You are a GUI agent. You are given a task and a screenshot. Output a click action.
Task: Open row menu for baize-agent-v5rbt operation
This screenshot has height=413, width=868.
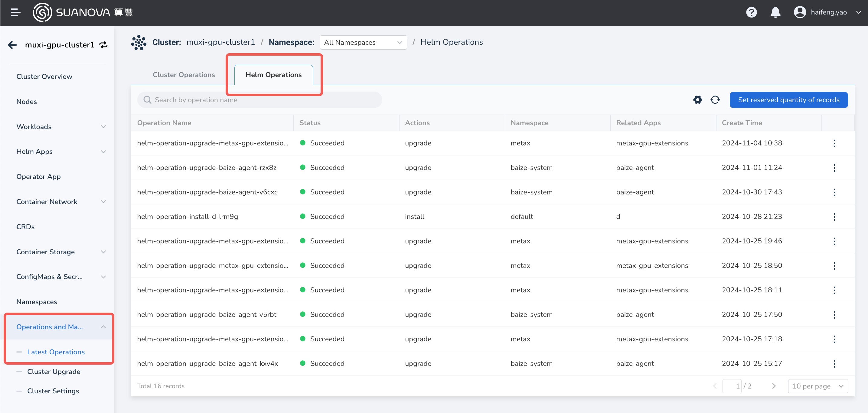point(834,315)
